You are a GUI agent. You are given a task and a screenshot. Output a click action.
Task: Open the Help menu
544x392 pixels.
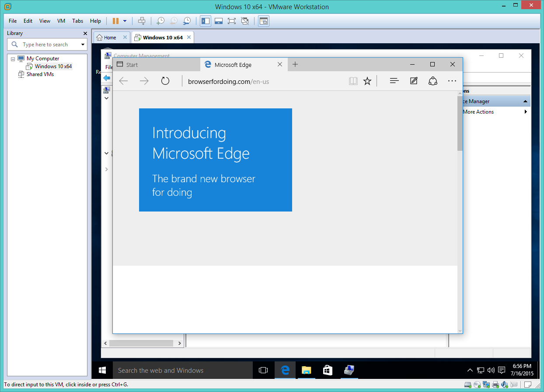click(x=95, y=21)
